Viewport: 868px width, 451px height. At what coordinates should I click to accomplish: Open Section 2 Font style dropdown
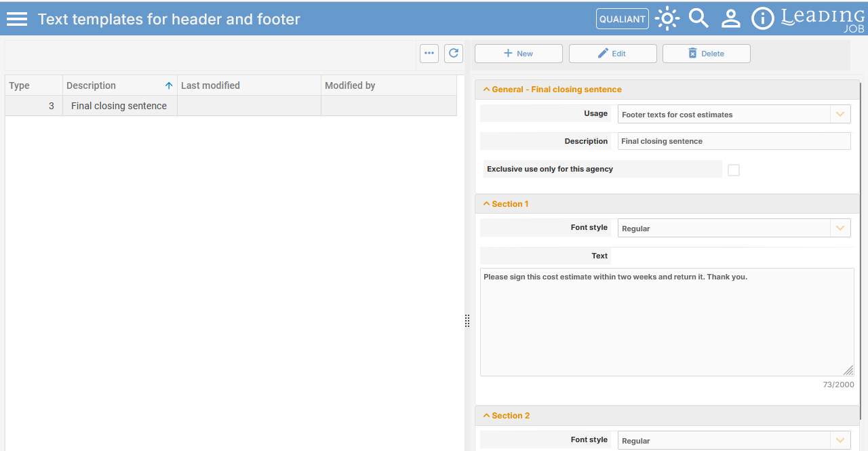(734, 440)
